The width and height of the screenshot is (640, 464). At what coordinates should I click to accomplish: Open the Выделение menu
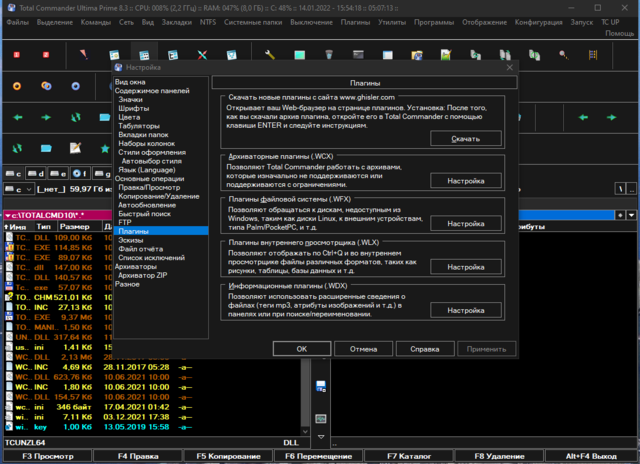55,22
